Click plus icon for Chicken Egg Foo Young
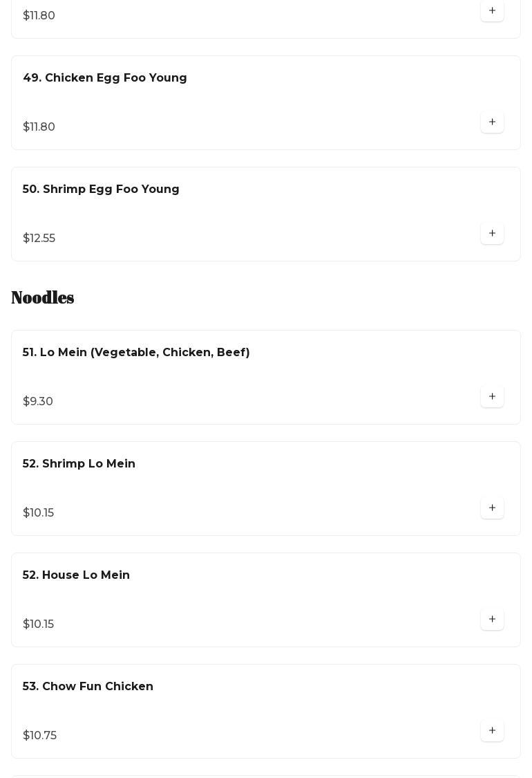532x778 pixels. (x=492, y=122)
